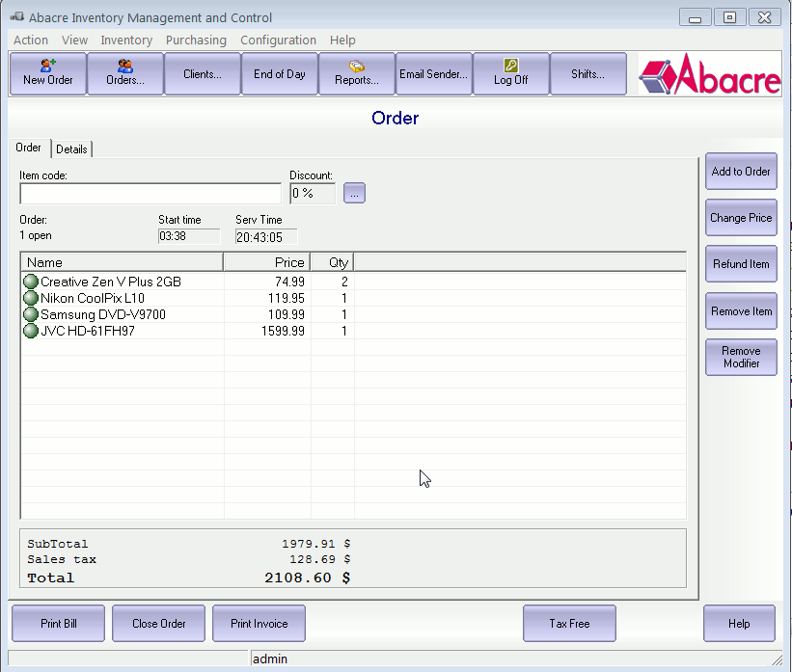This screenshot has height=672, width=792.
Task: Click the Log Off button
Action: point(510,73)
